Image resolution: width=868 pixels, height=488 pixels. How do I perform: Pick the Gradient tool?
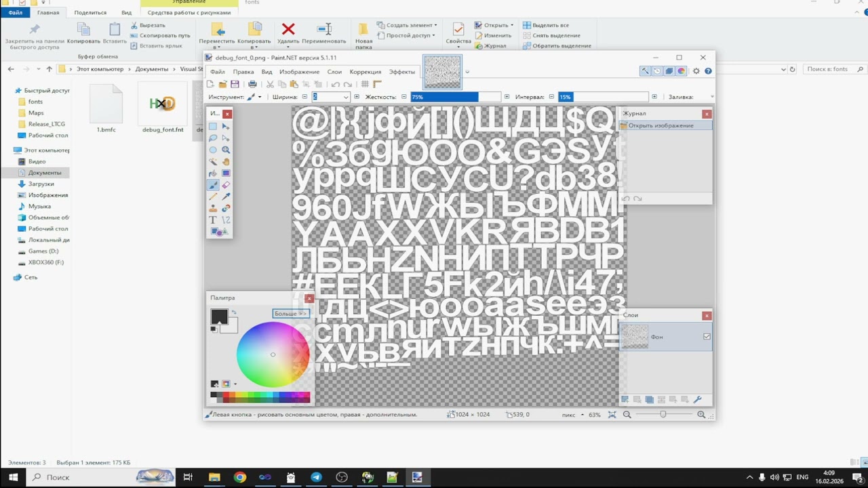point(226,173)
